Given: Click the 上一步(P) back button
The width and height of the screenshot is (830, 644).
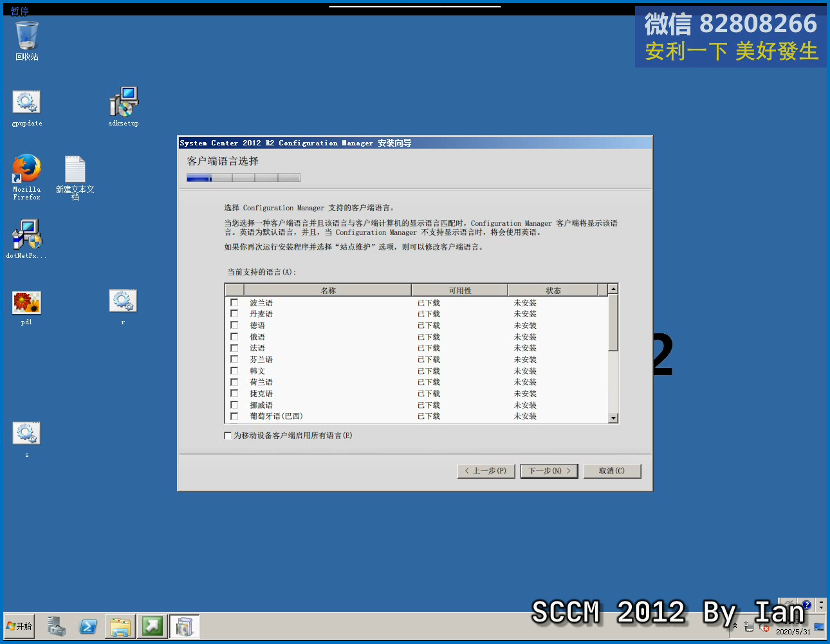Looking at the screenshot, I should [x=486, y=471].
